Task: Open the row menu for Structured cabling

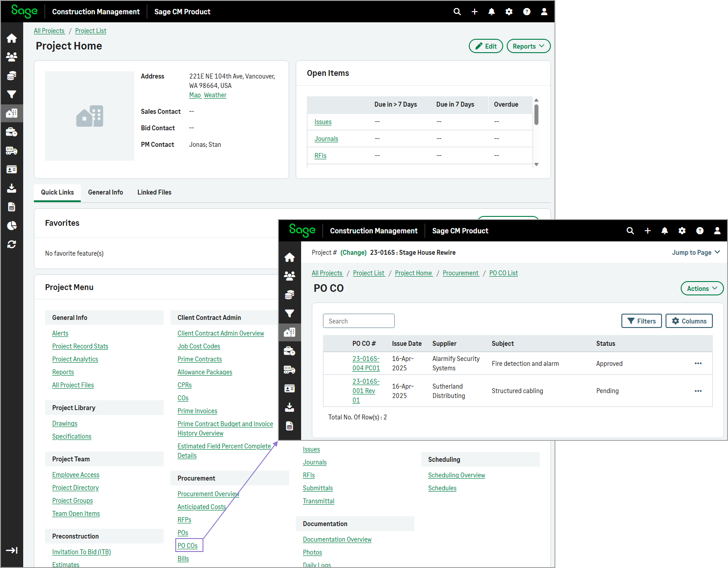Action: pos(698,391)
